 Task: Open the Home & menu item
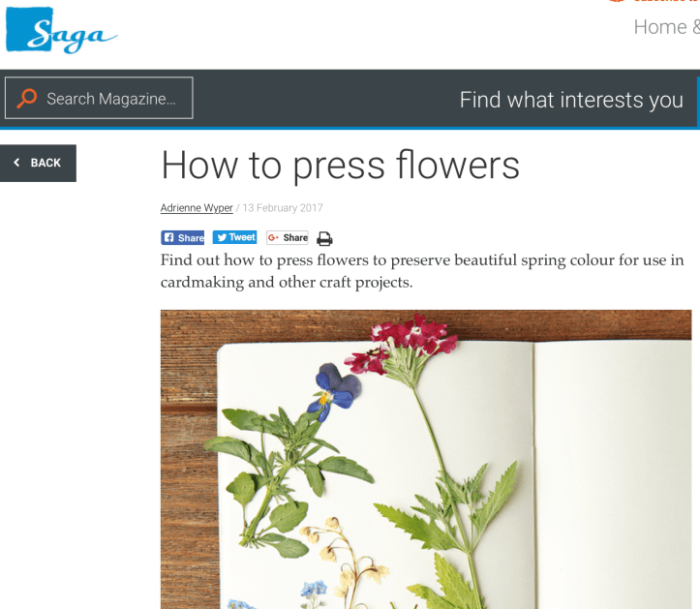point(666,27)
